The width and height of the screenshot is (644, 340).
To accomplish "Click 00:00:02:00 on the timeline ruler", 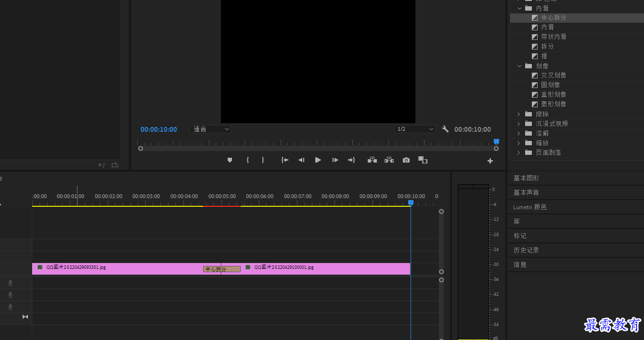I will coord(108,196).
